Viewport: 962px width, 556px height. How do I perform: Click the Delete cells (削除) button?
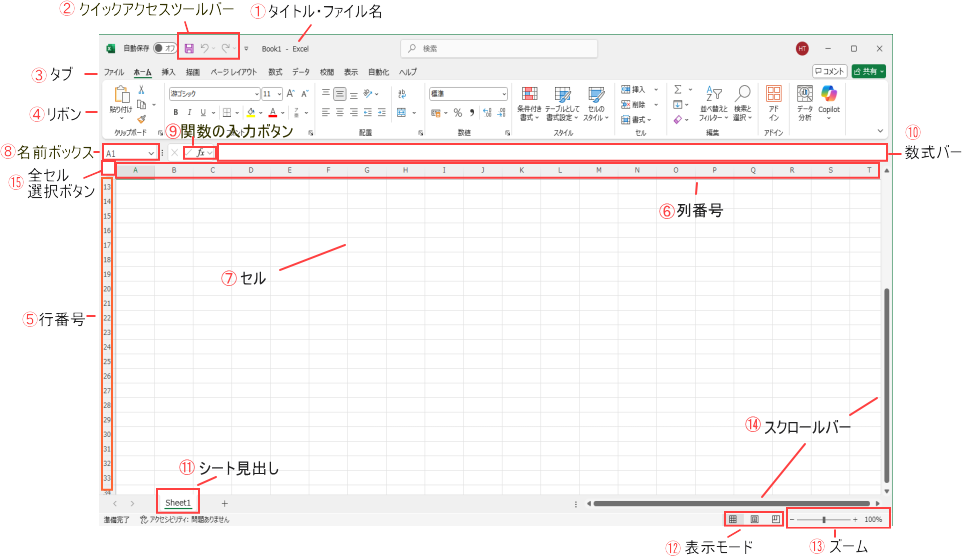click(x=639, y=104)
